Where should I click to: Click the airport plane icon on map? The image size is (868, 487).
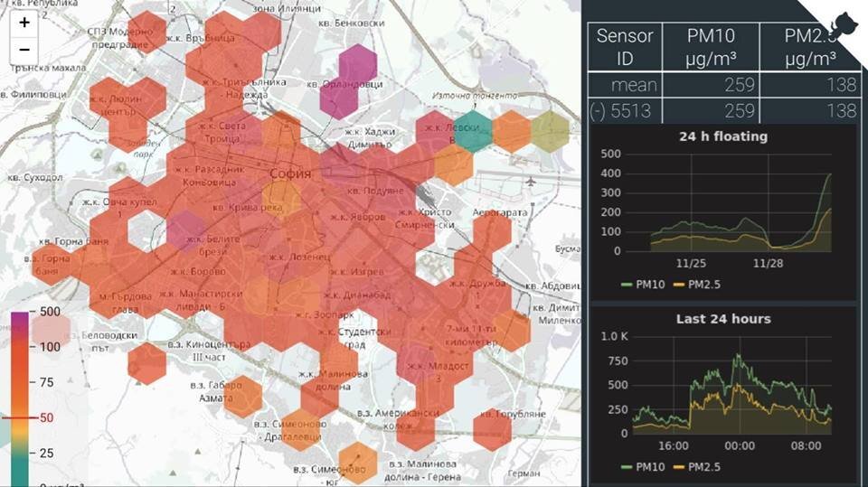tap(531, 181)
